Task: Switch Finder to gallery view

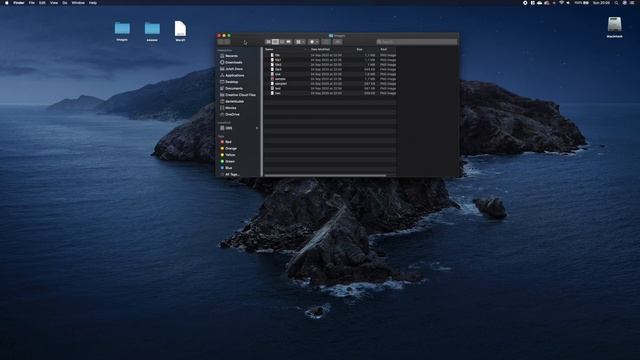Action: (x=289, y=42)
